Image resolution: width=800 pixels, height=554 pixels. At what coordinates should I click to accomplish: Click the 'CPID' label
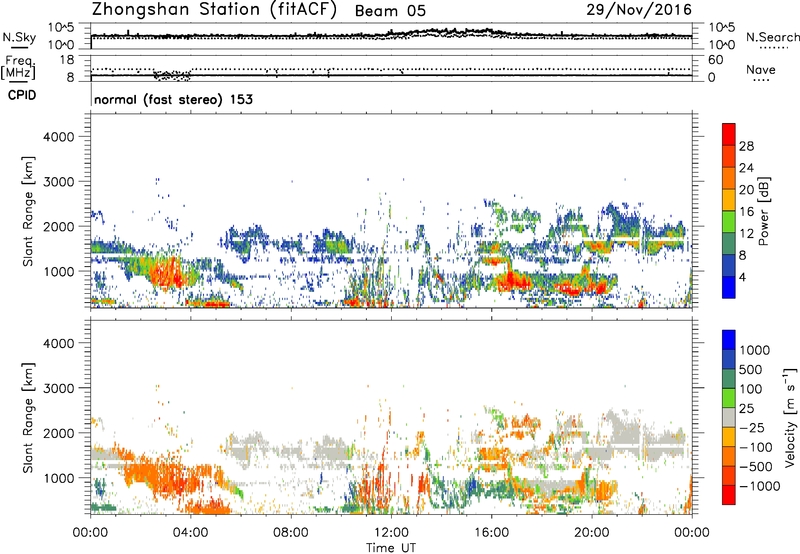(x=22, y=95)
